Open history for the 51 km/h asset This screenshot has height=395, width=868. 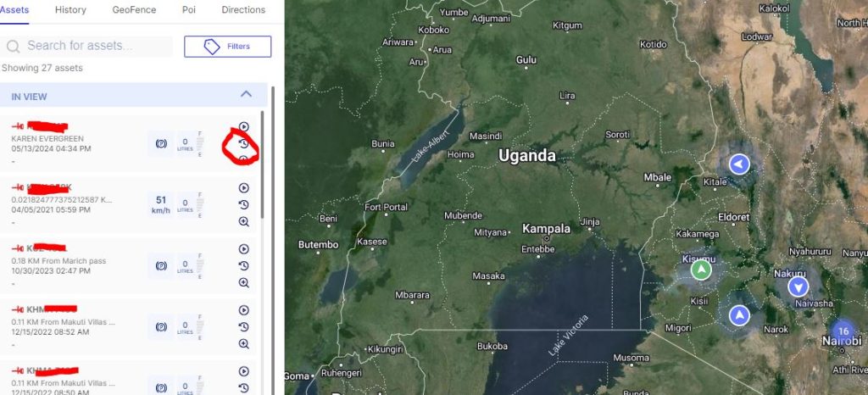coord(243,204)
